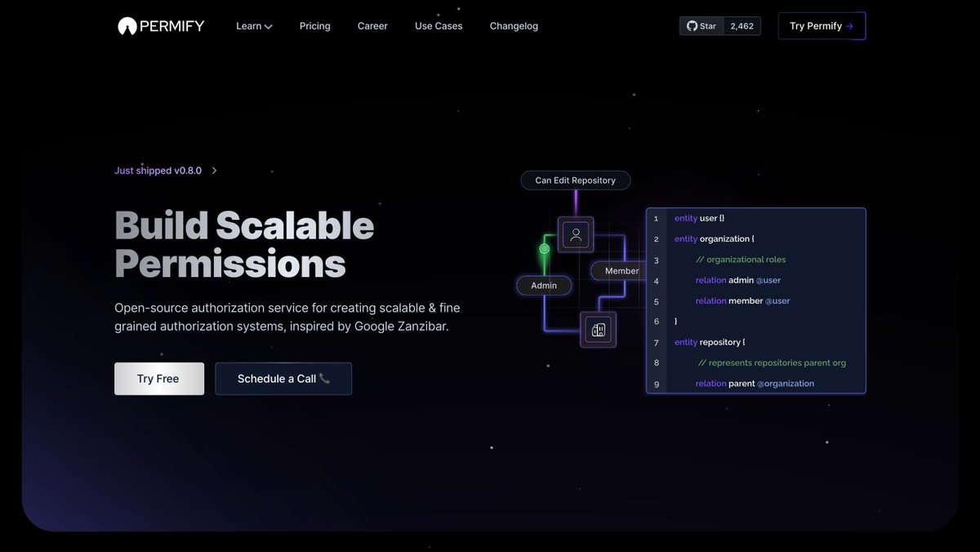Select the Member node in diagram
This screenshot has width=980, height=552.
[618, 271]
